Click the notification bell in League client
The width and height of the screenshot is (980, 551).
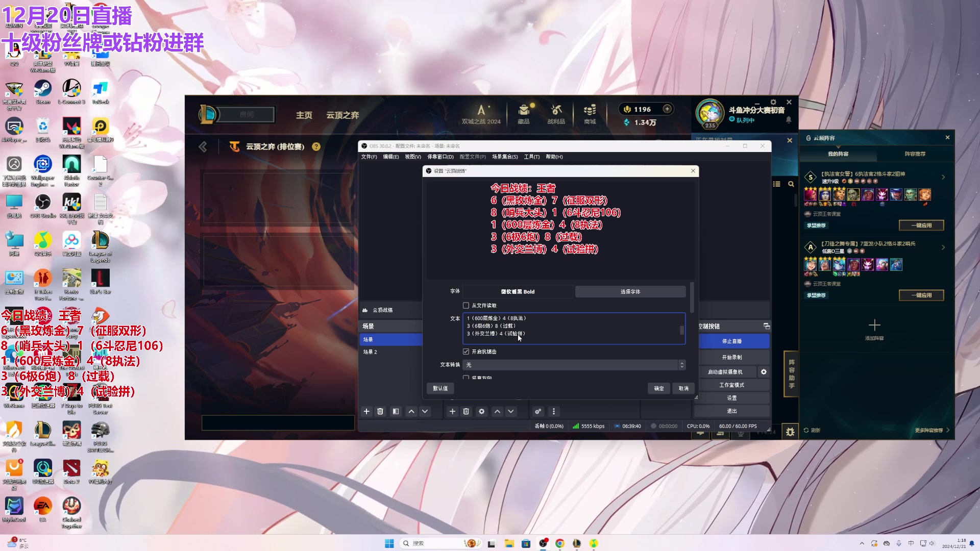[x=789, y=120]
